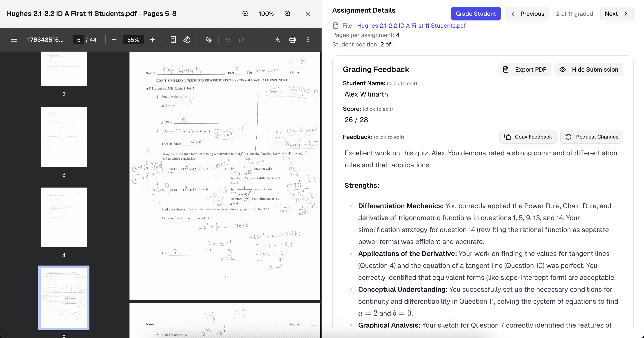Image resolution: width=644 pixels, height=338 pixels.
Task: Toggle fit-to-page view mode
Action: point(173,39)
